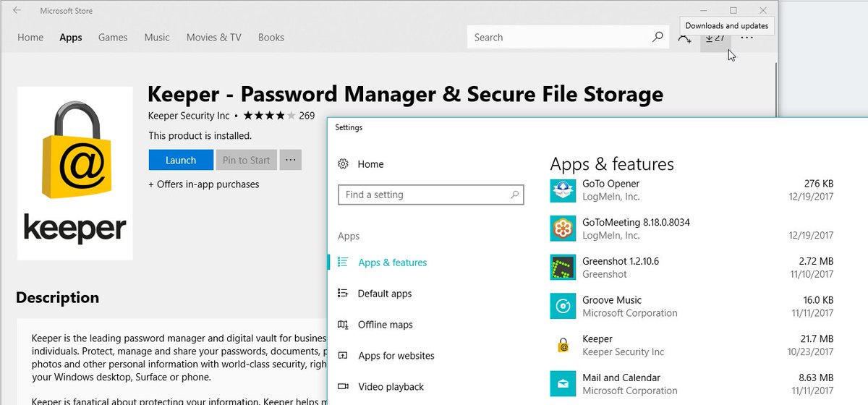
Task: Open more options ellipsis beside Pin to Start
Action: pyautogui.click(x=290, y=161)
